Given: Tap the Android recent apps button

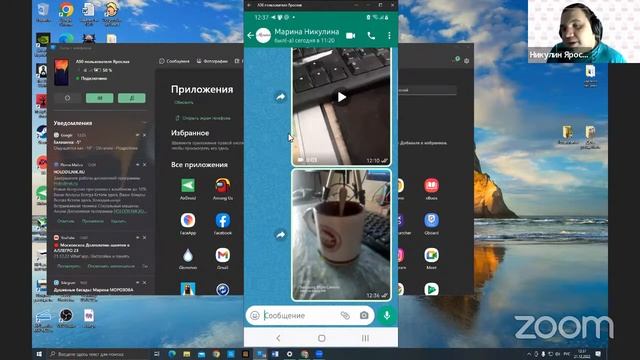Looking at the screenshot, I should [x=365, y=338].
